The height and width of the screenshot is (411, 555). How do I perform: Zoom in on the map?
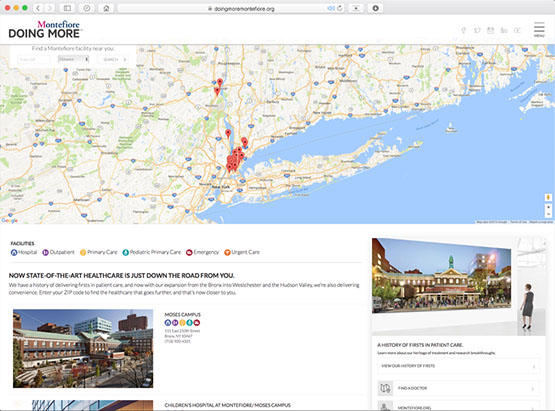548,207
